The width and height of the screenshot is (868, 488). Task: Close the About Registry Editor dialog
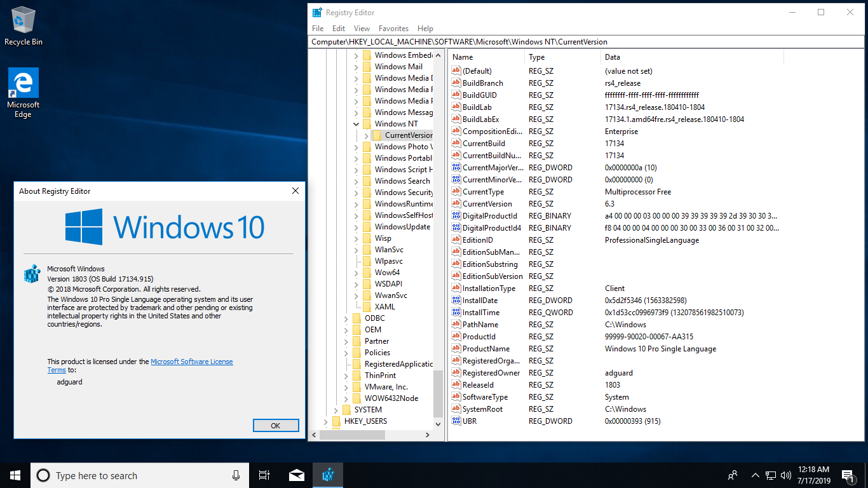295,191
